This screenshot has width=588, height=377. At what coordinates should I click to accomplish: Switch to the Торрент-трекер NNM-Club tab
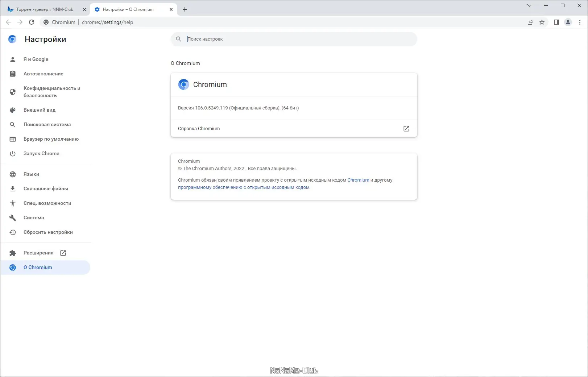pyautogui.click(x=45, y=9)
